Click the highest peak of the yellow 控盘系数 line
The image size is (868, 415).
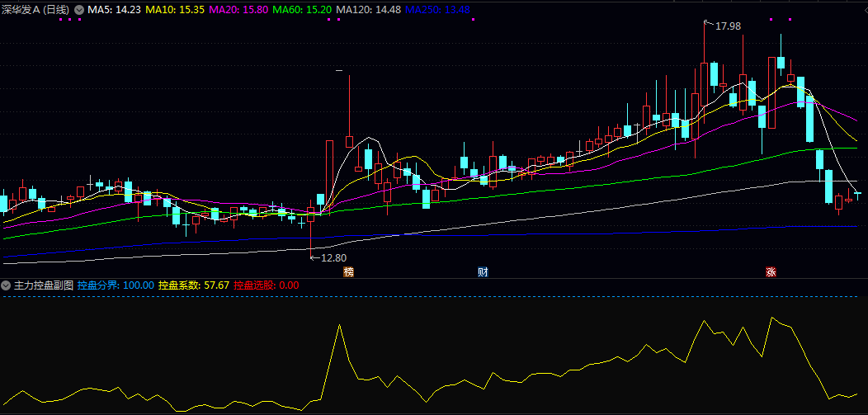click(772, 318)
